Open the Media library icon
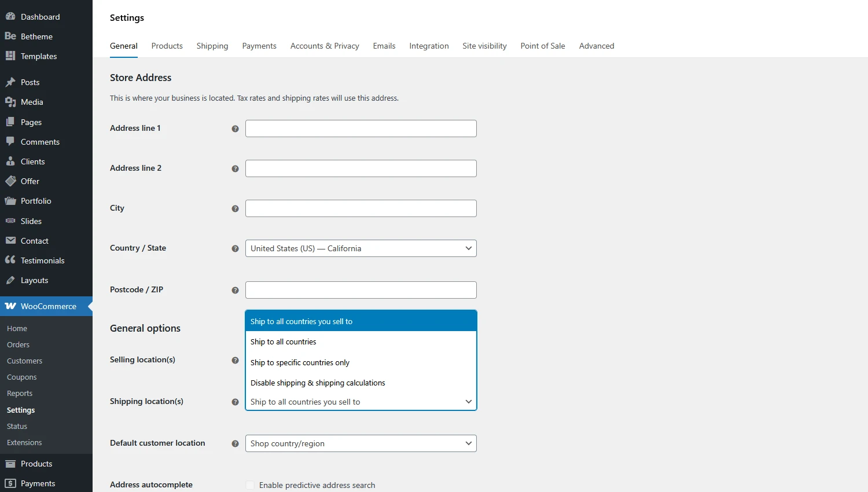Image resolution: width=868 pixels, height=492 pixels. pyautogui.click(x=12, y=102)
